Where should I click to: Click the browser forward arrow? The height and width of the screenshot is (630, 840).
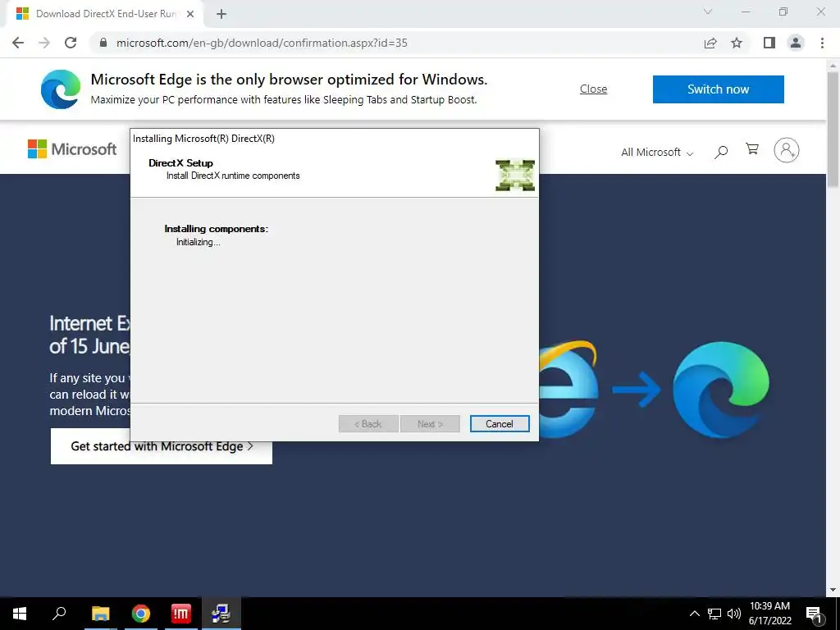click(x=44, y=43)
